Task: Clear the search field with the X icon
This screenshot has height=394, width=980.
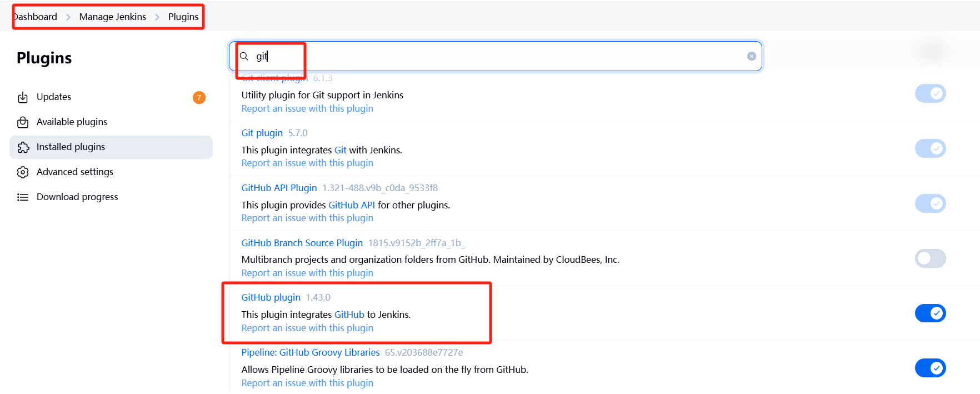Action: coord(752,56)
